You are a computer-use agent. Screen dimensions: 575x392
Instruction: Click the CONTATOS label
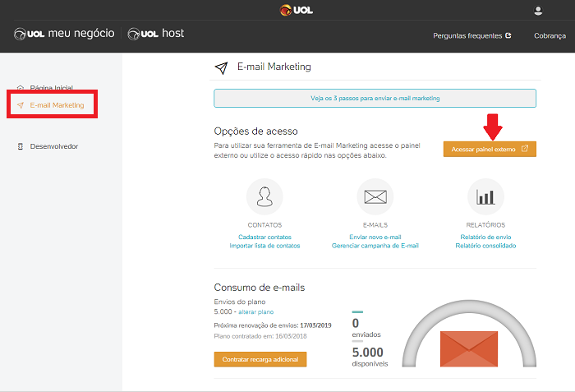click(264, 225)
